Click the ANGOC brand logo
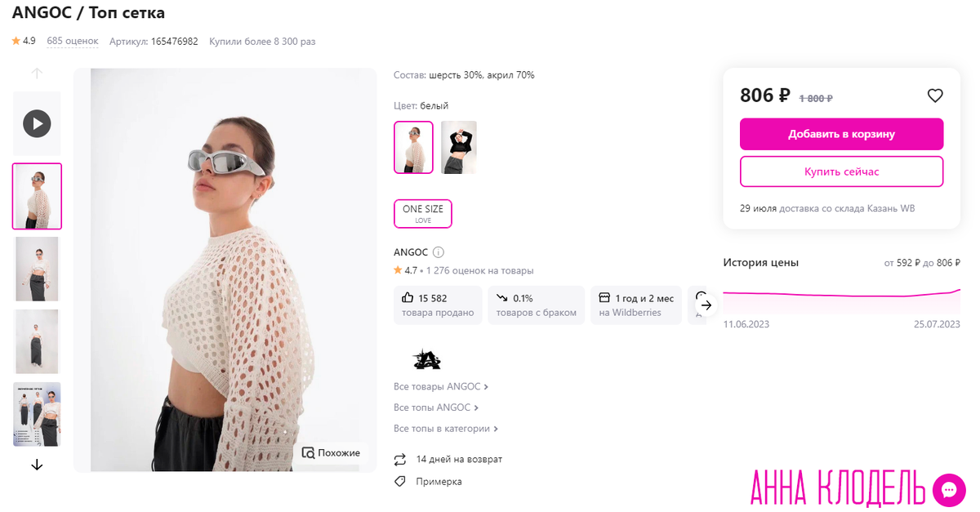Screen dimensions: 980x512 click(426, 359)
